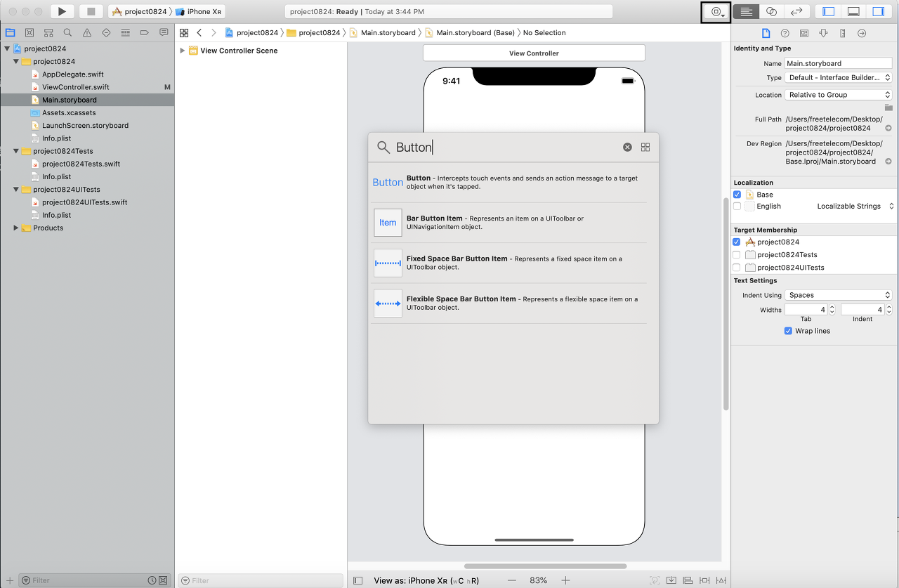Viewport: 899px width, 588px height.
Task: Show the Attributes inspector
Action: [823, 33]
